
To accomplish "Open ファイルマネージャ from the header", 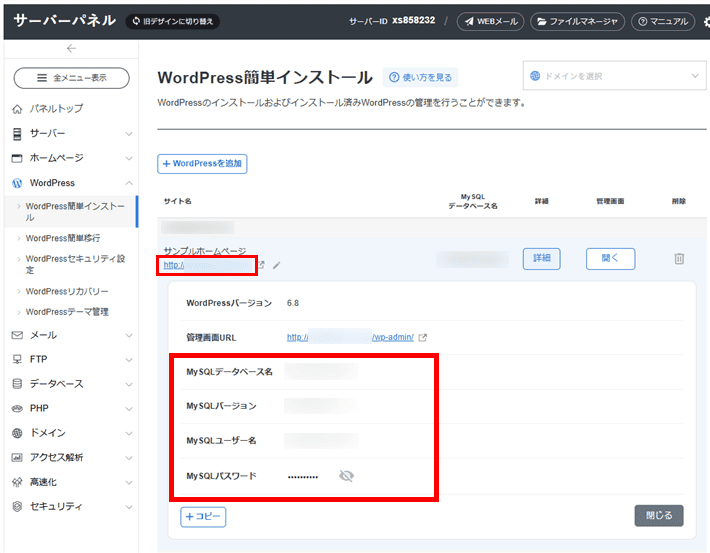I will click(577, 21).
